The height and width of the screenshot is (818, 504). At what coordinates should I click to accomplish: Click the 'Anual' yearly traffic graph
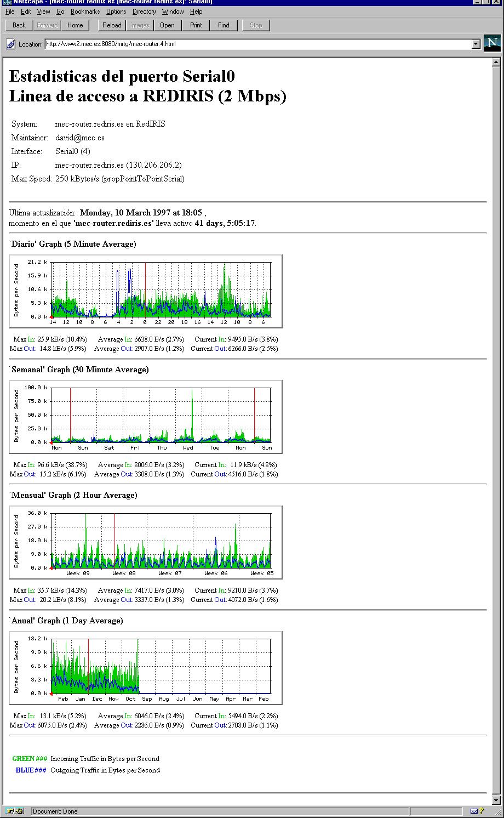tap(146, 668)
